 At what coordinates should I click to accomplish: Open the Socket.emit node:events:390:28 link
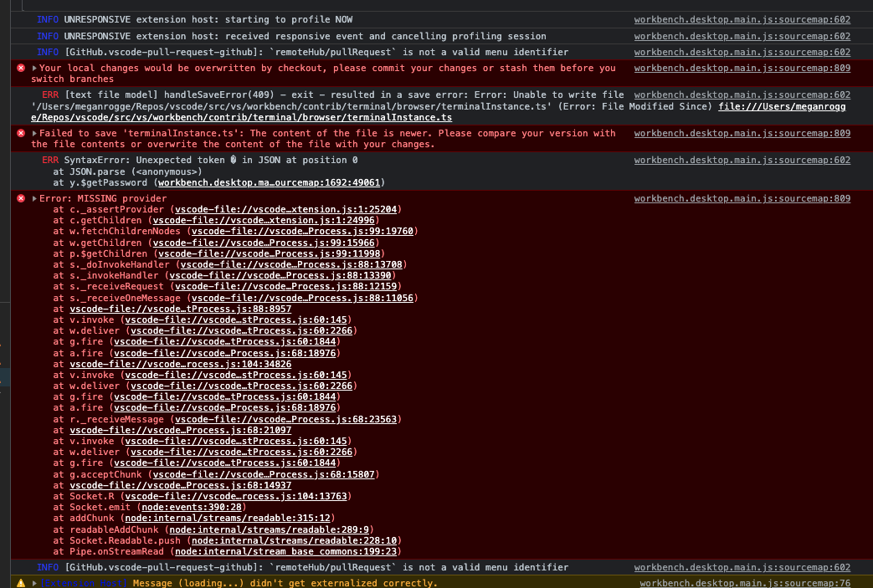[192, 508]
